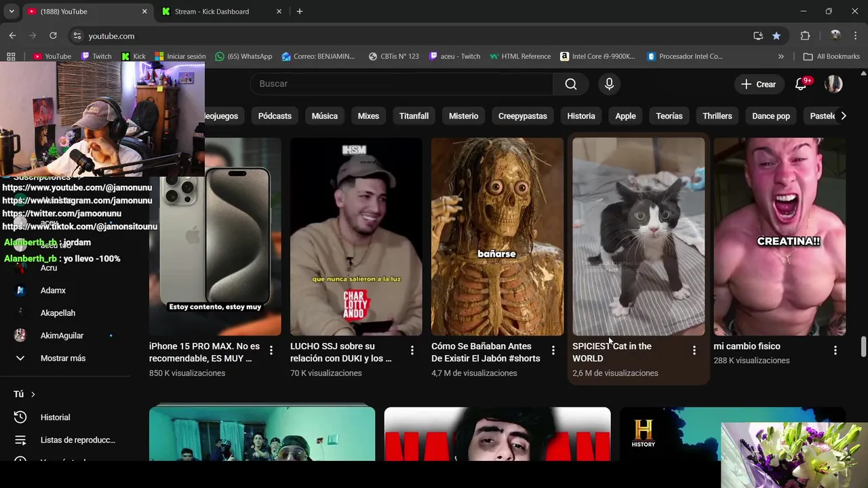The image size is (868, 488).
Task: Switch to Stream - Kick Dashboard tab
Action: [x=212, y=12]
